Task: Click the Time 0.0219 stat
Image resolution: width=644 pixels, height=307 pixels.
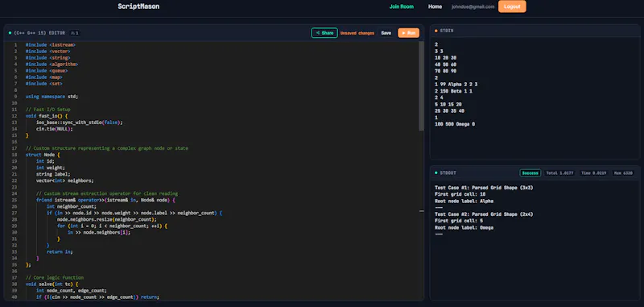Action: pyautogui.click(x=594, y=173)
